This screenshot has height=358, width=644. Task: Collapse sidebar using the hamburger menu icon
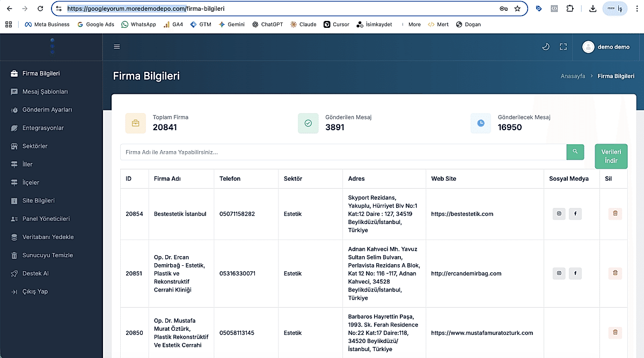tap(117, 47)
